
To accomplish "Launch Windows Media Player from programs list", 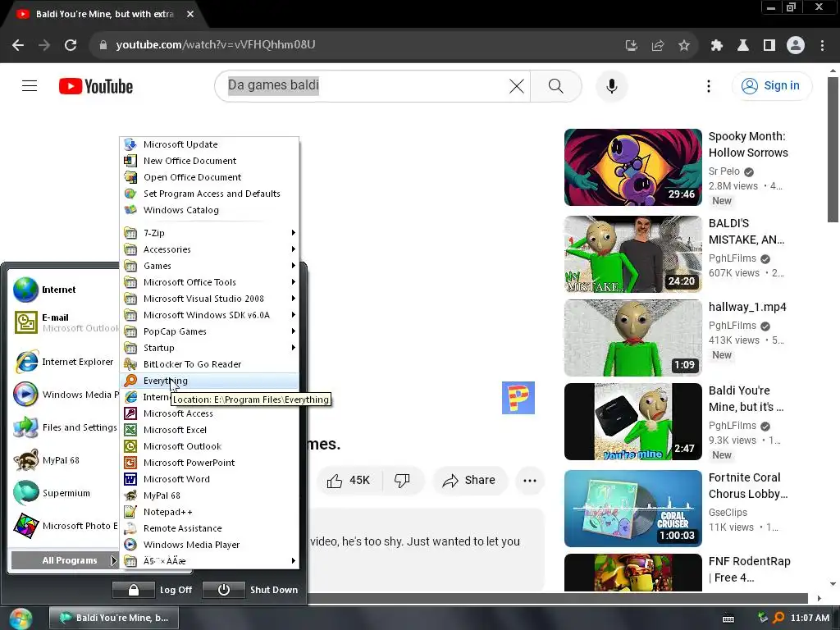I will (x=209, y=545).
